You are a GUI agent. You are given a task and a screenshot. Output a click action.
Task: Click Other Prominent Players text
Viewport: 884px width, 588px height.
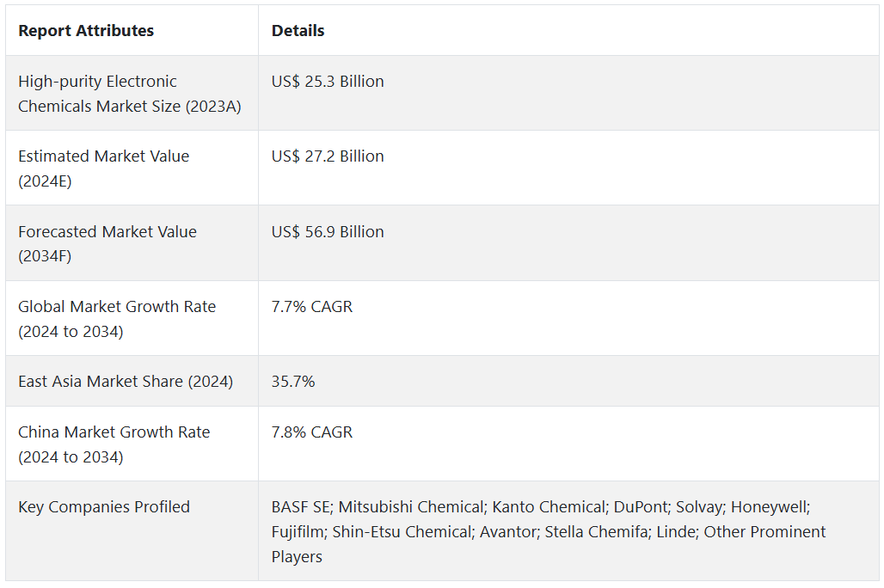tap(764, 532)
